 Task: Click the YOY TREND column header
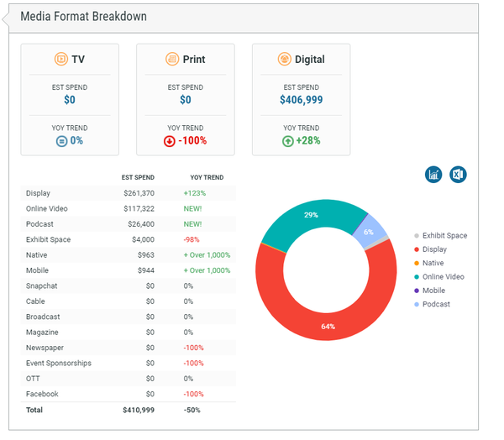(x=207, y=177)
